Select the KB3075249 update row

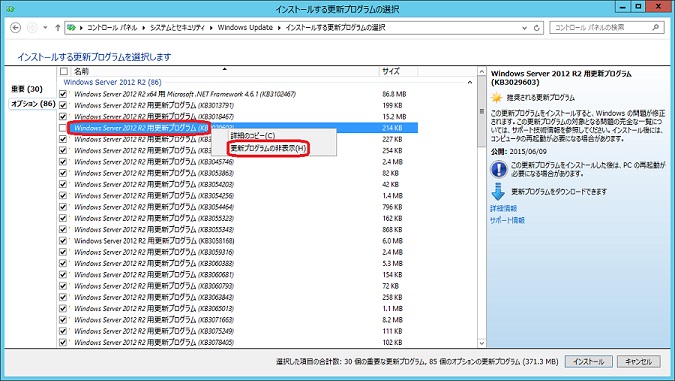point(238,331)
